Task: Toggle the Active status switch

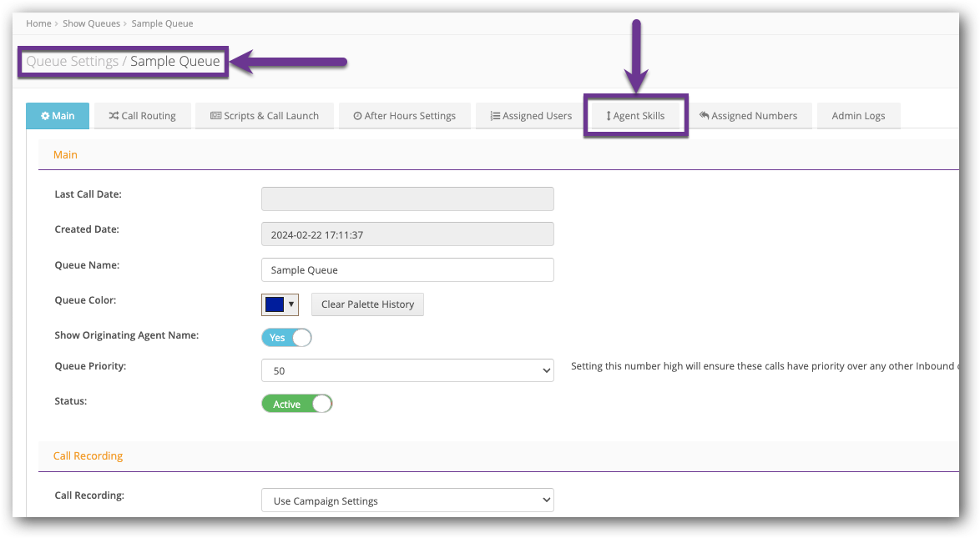Action: pos(296,404)
